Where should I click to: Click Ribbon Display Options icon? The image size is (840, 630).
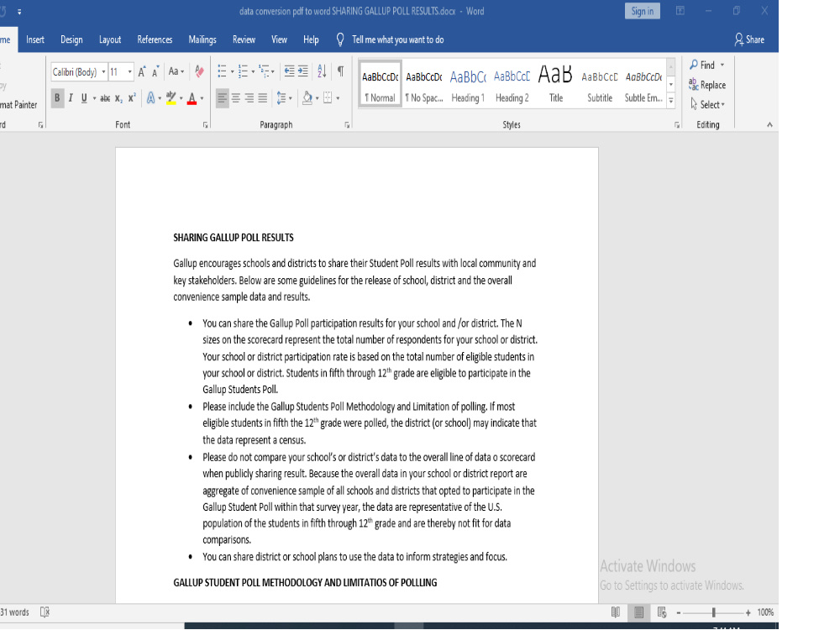(x=680, y=11)
